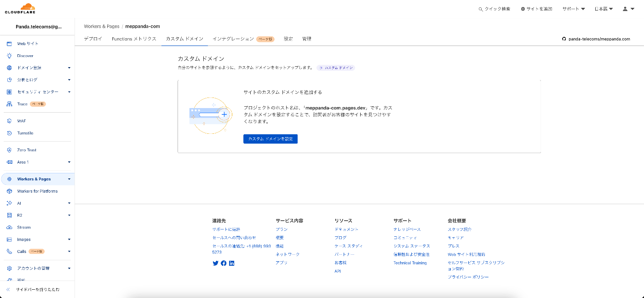Open footer コミュニティ link
The height and width of the screenshot is (298, 644).
[405, 238]
